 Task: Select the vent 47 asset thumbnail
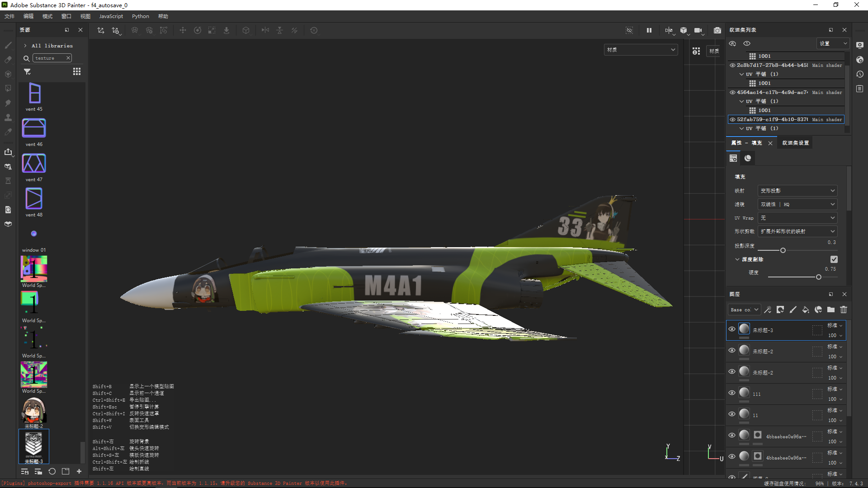34,164
